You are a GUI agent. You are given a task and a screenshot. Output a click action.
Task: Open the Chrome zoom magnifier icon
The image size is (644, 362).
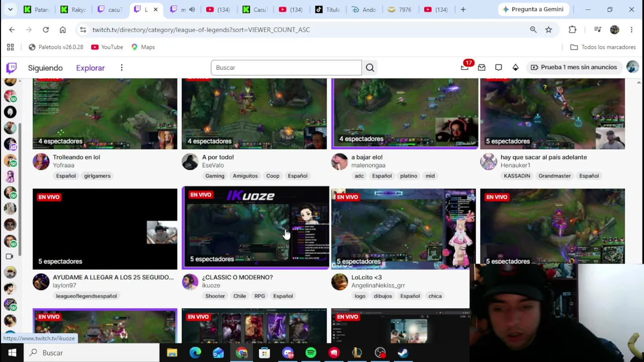tap(533, 30)
